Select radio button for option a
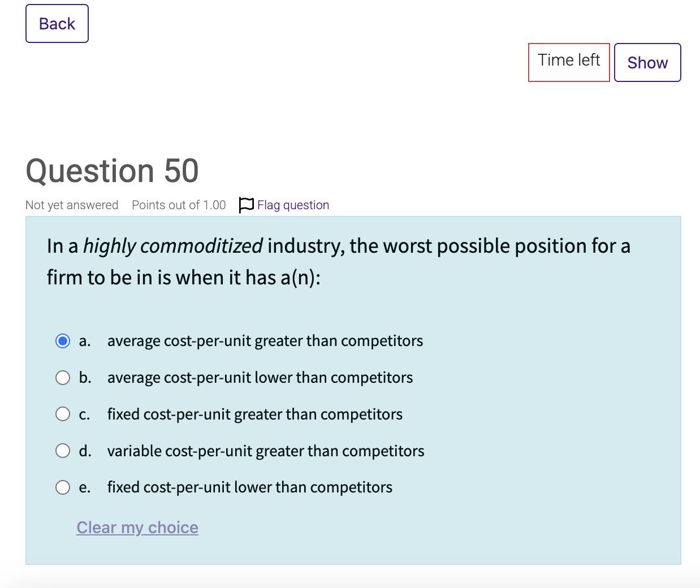This screenshot has width=700, height=588. [x=63, y=340]
